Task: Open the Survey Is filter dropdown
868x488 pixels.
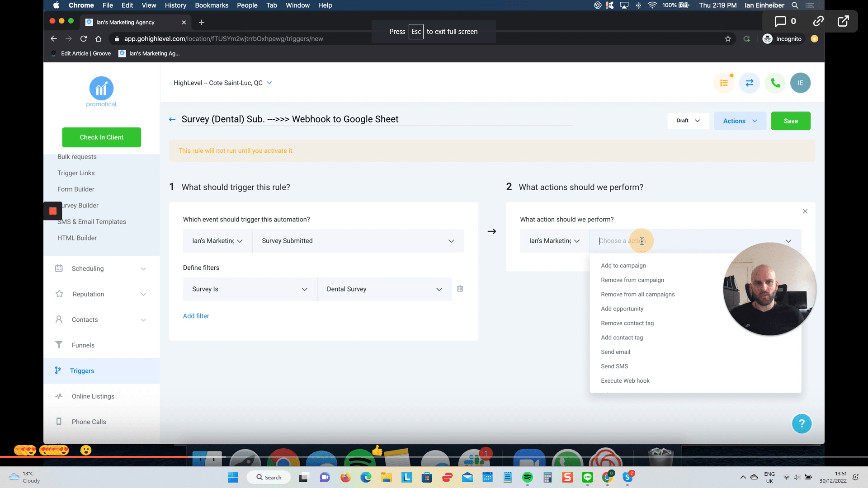Action: click(250, 289)
